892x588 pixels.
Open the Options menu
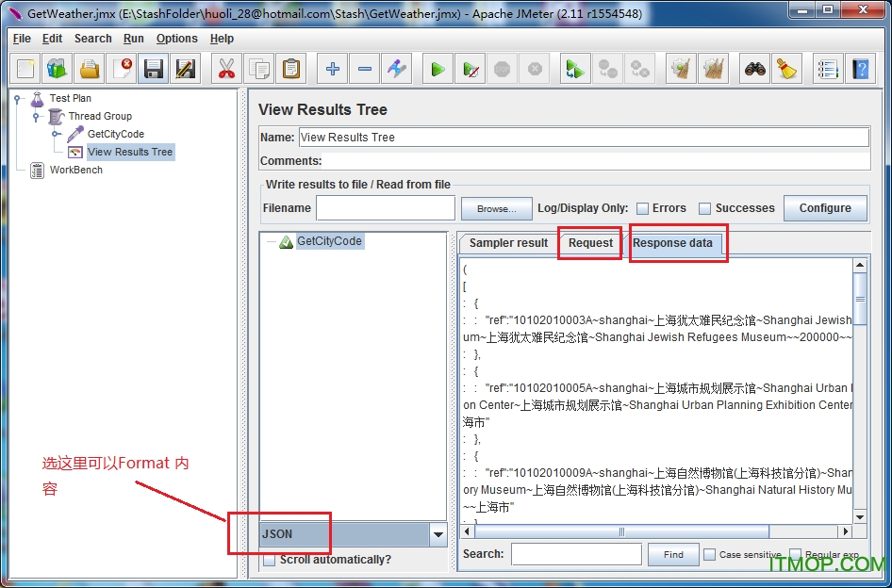tap(176, 39)
